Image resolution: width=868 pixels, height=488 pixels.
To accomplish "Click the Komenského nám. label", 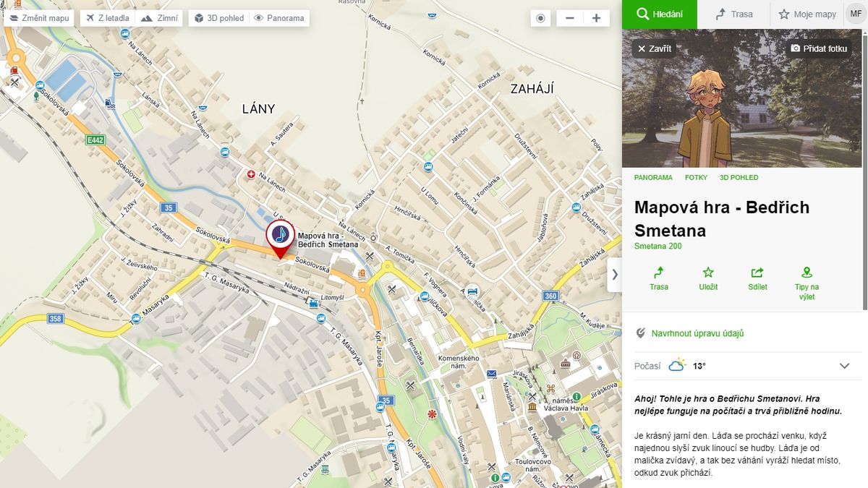I will pos(459,363).
